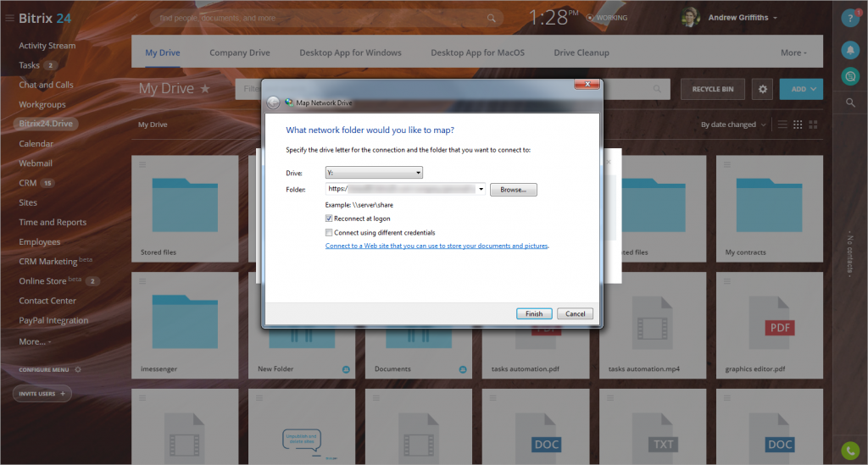Open Workgroups in the sidebar

point(42,104)
